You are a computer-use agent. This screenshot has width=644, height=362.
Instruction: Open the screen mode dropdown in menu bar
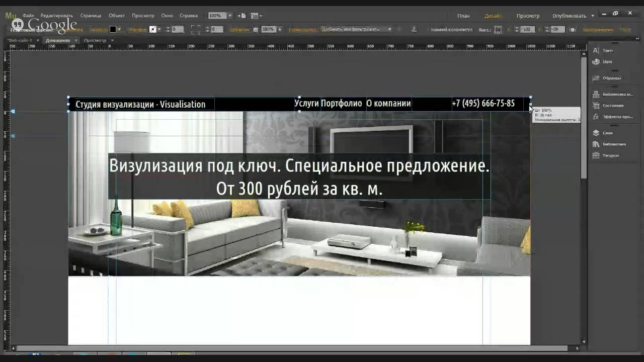tap(257, 16)
